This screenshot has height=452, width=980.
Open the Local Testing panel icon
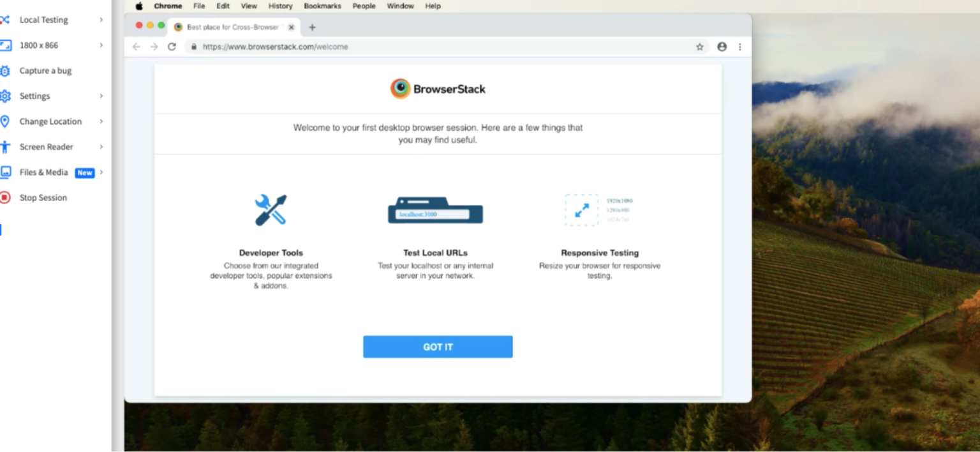coord(6,19)
